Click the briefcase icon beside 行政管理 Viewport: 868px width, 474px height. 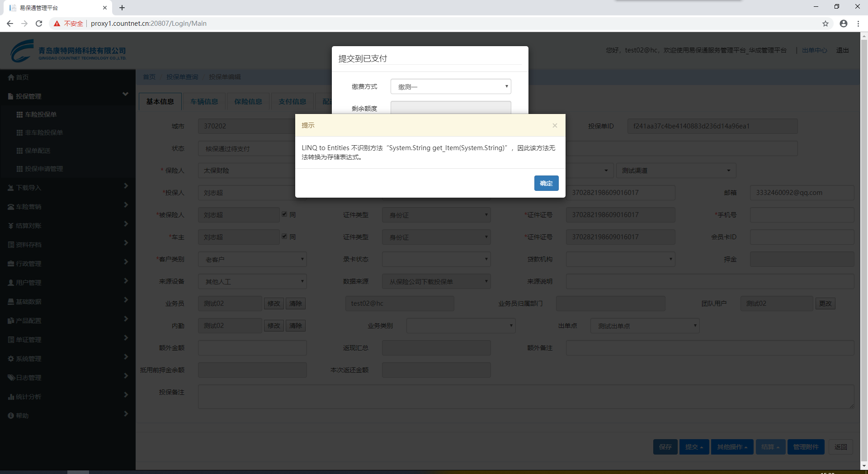[x=11, y=264]
